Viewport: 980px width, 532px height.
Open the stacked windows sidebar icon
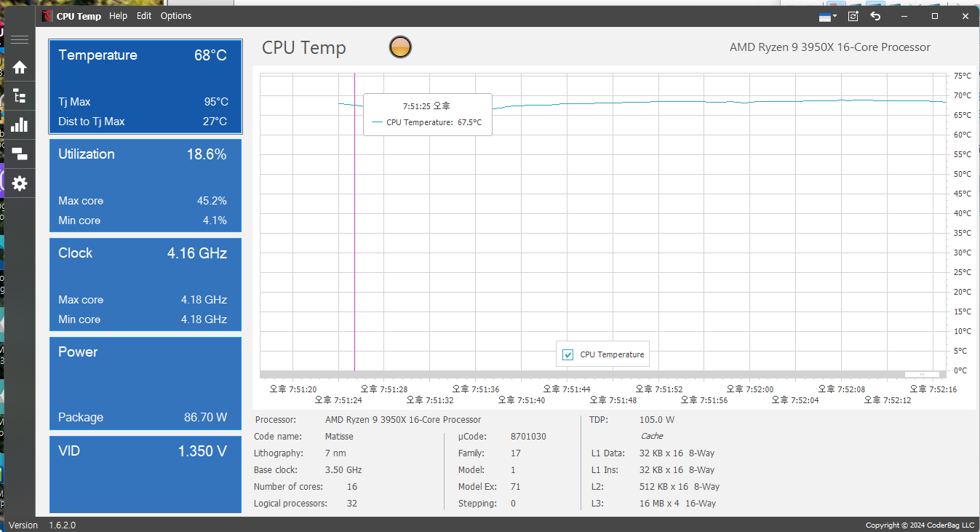20,154
